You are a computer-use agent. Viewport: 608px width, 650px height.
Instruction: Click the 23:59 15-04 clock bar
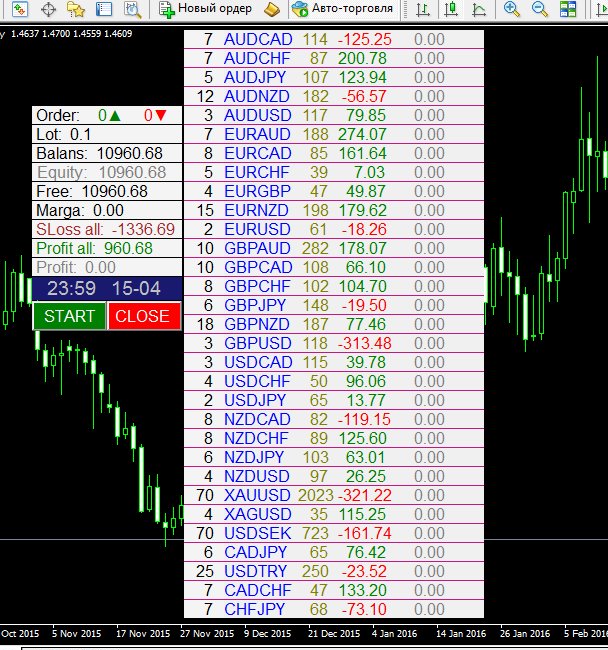(107, 288)
